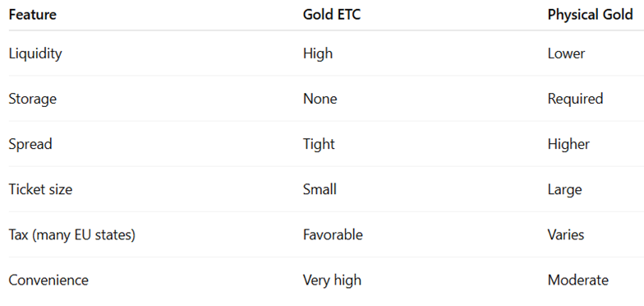Screen dimensions: 644x306
Task: Click the Moderate convenience cell
Action: (x=578, y=280)
